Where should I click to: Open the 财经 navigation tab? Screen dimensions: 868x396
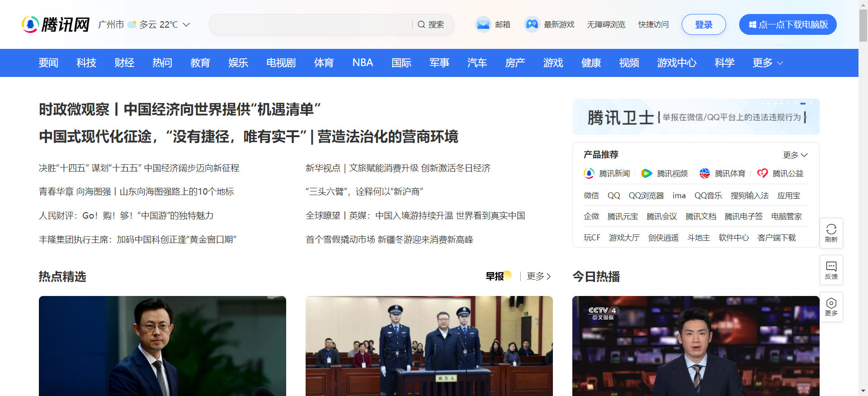(x=124, y=63)
